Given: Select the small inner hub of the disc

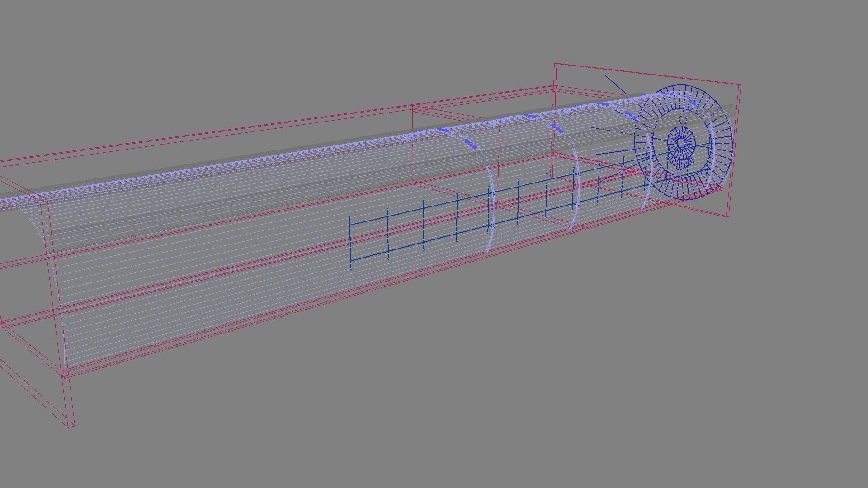Looking at the screenshot, I should pos(681,143).
